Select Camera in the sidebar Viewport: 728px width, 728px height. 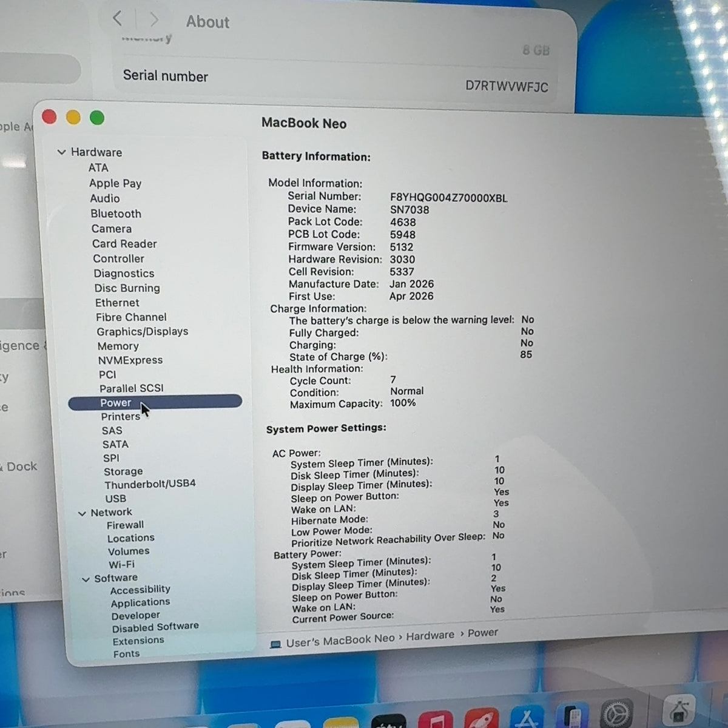click(112, 229)
